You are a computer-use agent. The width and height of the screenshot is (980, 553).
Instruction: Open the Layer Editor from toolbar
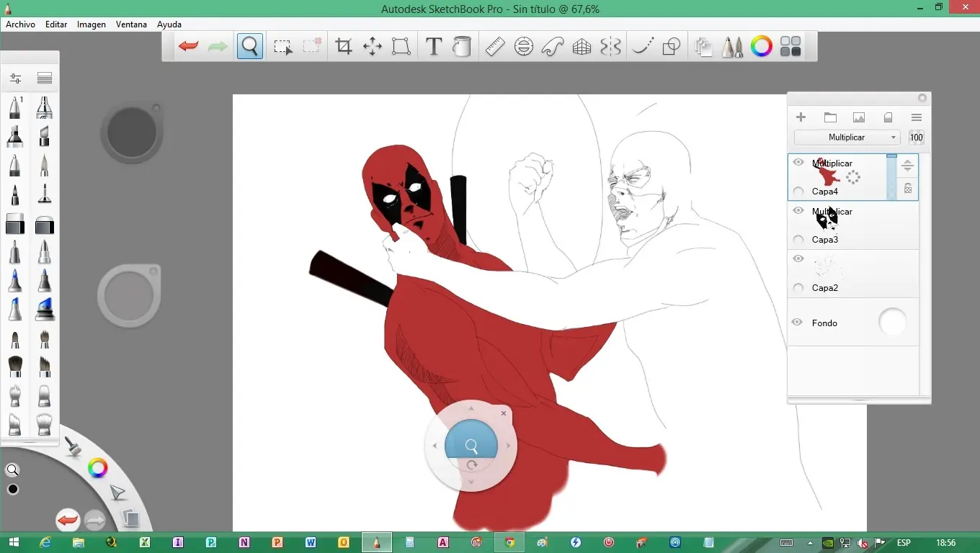[x=703, y=47]
